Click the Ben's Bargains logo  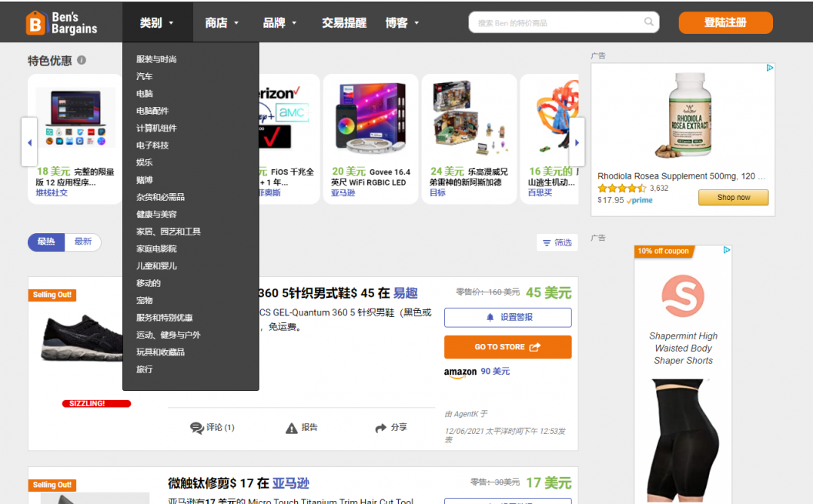[x=62, y=23]
